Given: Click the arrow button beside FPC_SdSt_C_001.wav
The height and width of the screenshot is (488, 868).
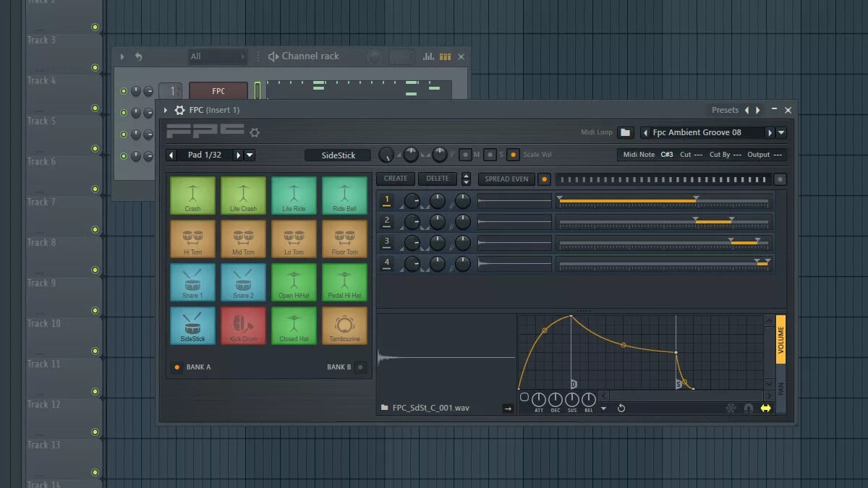Looking at the screenshot, I should point(508,408).
